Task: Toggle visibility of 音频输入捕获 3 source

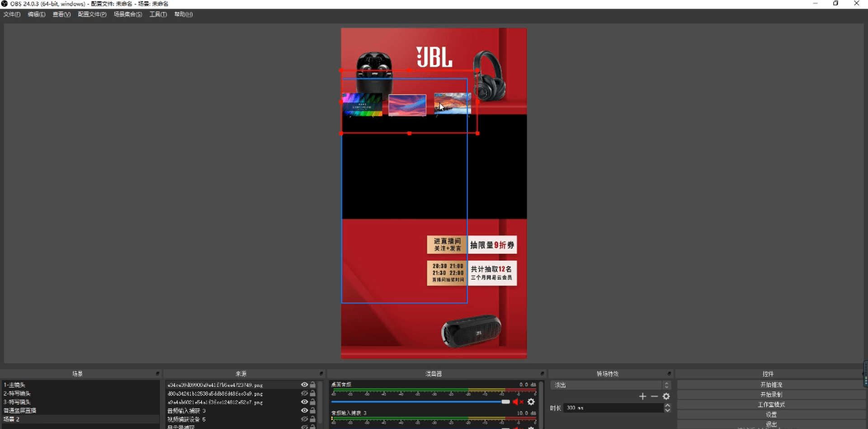Action: (304, 410)
